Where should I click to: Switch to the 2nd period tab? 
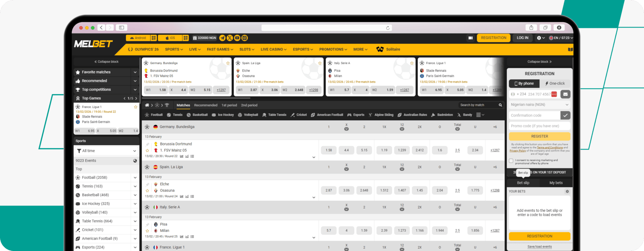(249, 105)
